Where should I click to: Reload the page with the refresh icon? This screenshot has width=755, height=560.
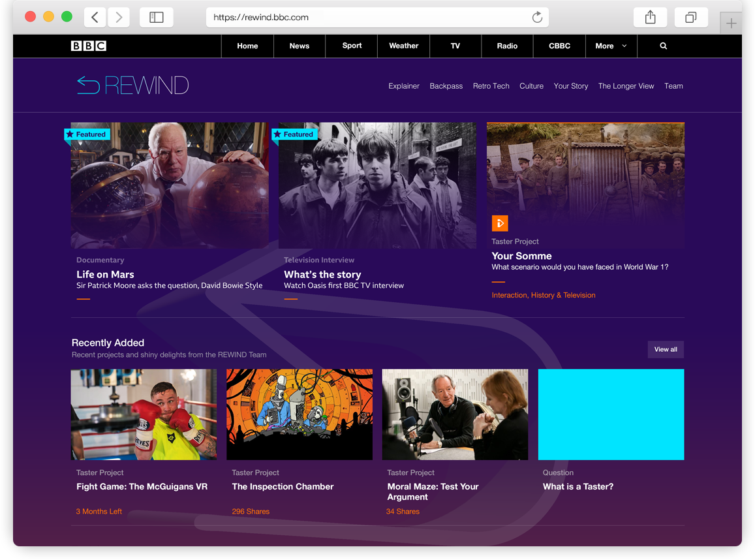coord(537,18)
